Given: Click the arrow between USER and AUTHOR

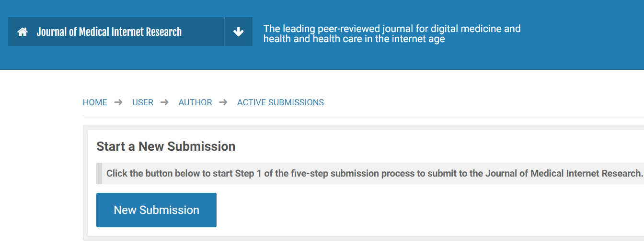Looking at the screenshot, I should [164, 102].
